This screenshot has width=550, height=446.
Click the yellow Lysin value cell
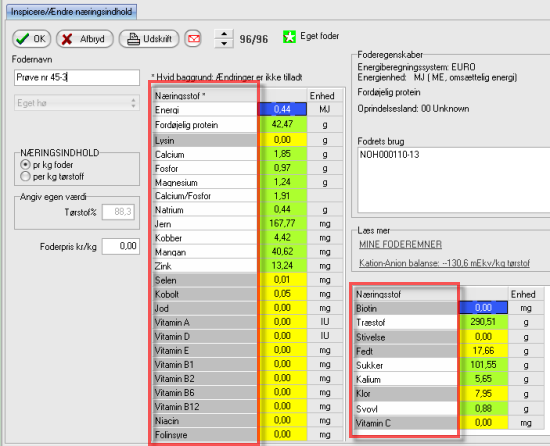tap(282, 140)
